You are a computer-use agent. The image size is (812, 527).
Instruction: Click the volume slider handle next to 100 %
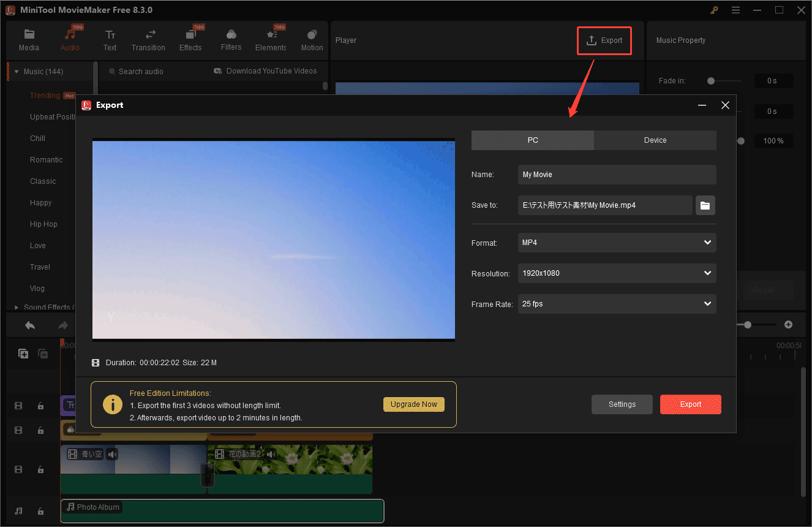pos(741,141)
